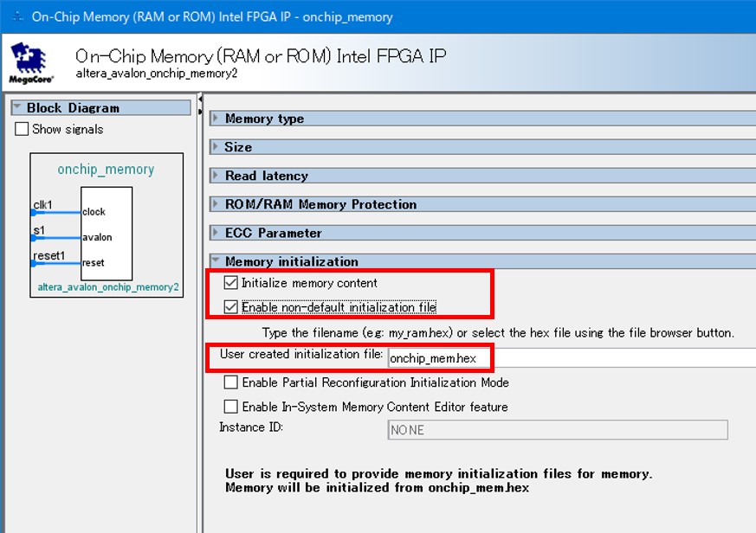This screenshot has width=756, height=533.
Task: Click the MegaCore logo icon
Action: click(x=32, y=62)
